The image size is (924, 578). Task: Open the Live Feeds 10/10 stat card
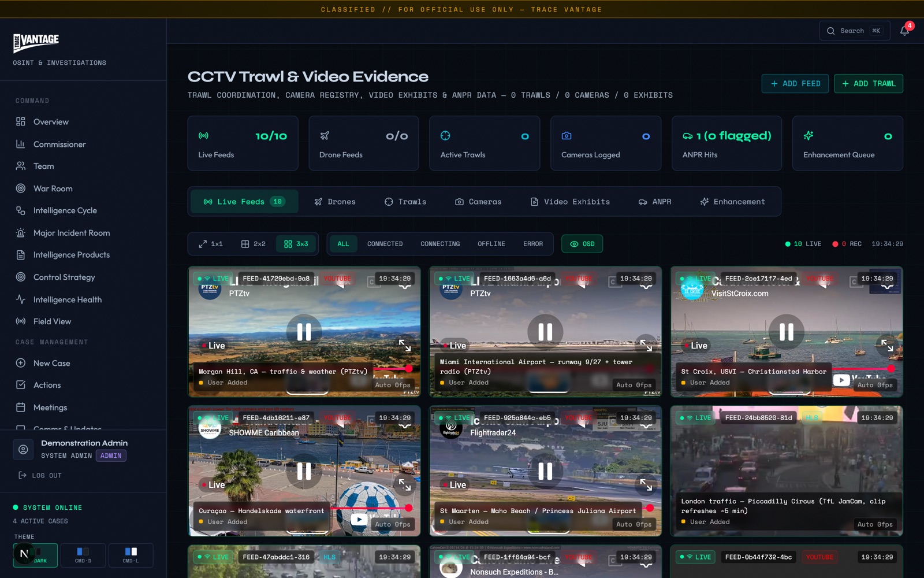(243, 143)
